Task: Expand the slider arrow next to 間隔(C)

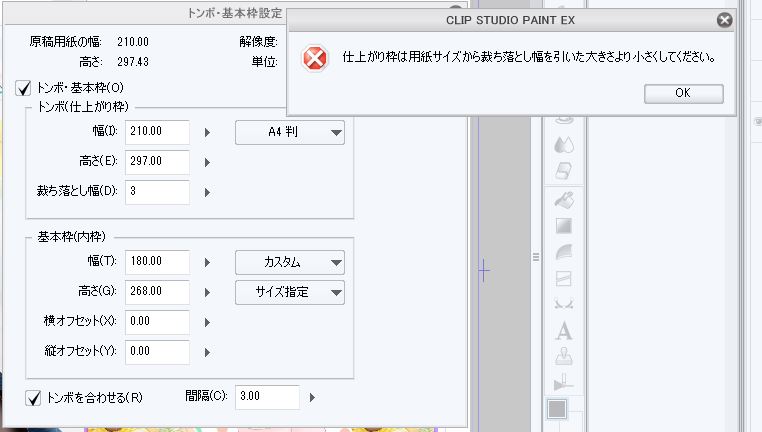Action: (x=312, y=397)
